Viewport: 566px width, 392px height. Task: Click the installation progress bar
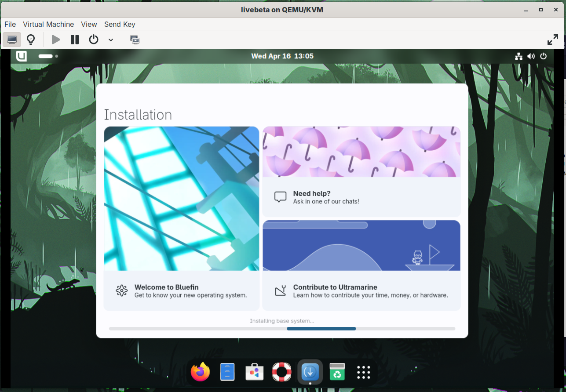click(282, 329)
